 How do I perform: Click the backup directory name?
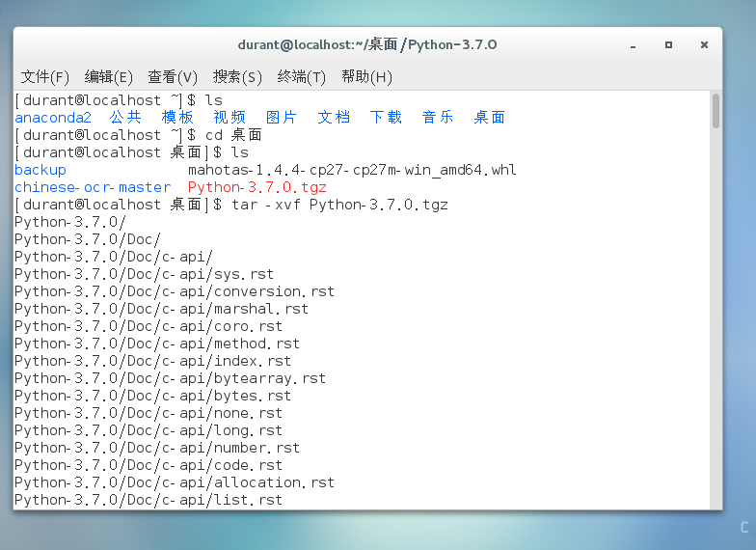pyautogui.click(x=40, y=170)
